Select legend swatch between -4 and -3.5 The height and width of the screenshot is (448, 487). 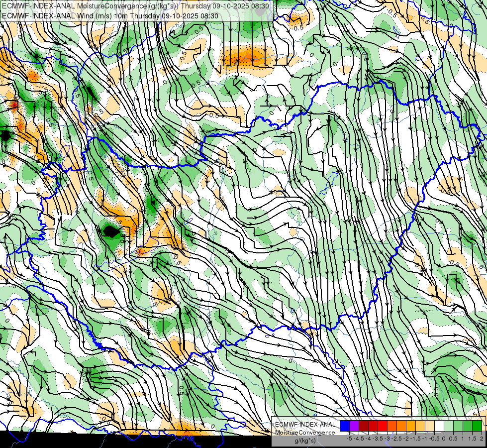(373, 426)
